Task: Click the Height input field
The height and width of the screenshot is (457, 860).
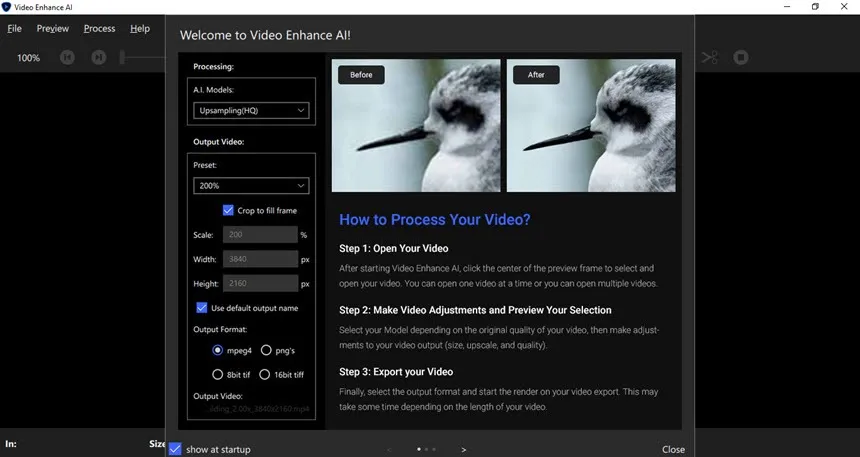Action: [x=261, y=283]
